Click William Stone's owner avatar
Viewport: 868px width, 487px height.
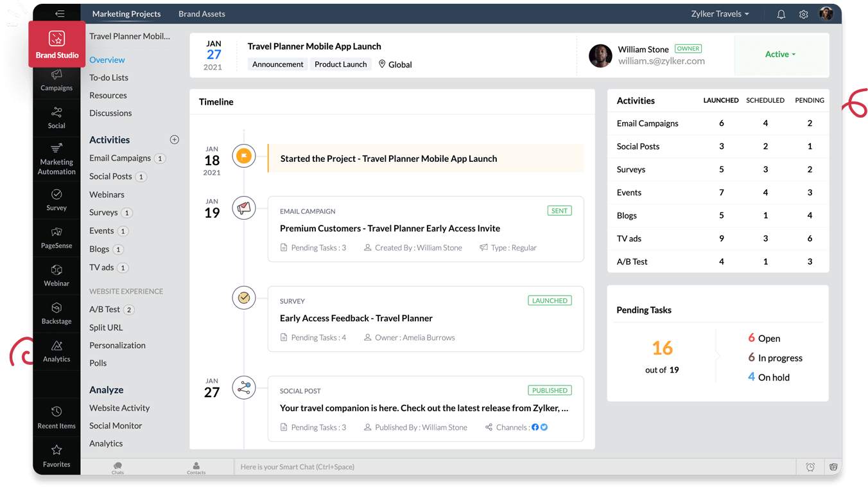pyautogui.click(x=600, y=56)
